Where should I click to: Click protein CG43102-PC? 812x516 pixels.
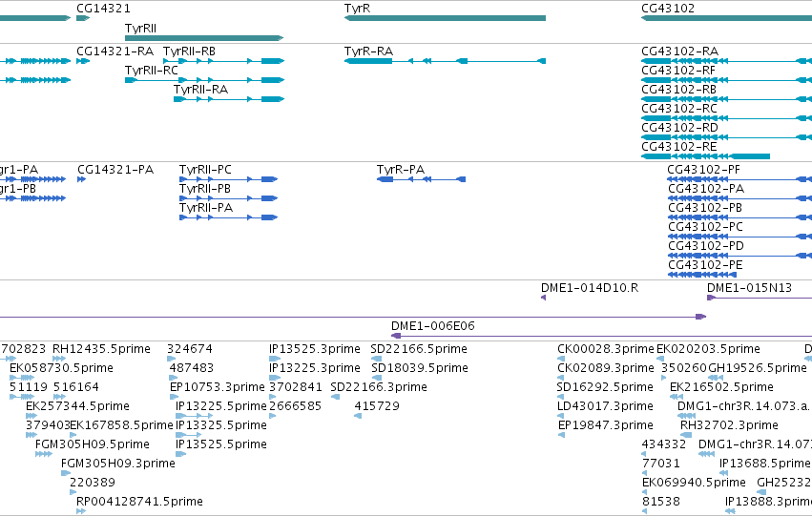(705, 227)
